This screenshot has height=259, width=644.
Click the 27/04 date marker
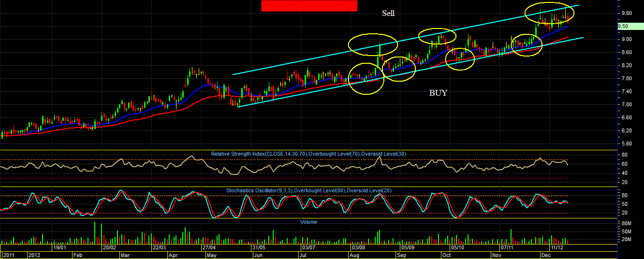(209, 247)
